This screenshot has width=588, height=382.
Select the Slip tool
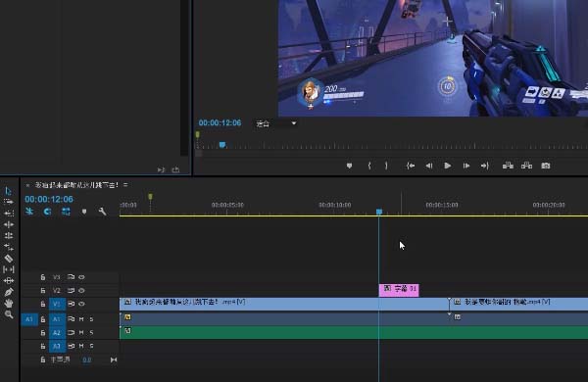[9, 269]
